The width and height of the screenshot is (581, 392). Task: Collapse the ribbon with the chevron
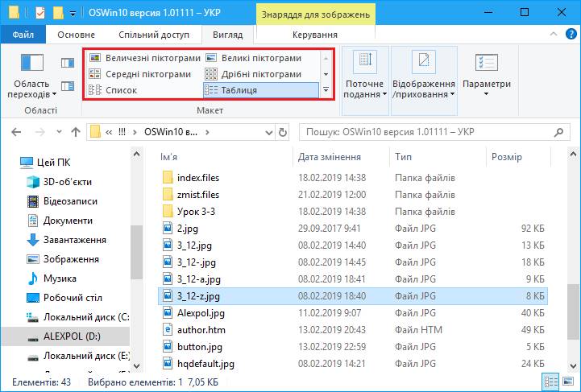(554, 34)
